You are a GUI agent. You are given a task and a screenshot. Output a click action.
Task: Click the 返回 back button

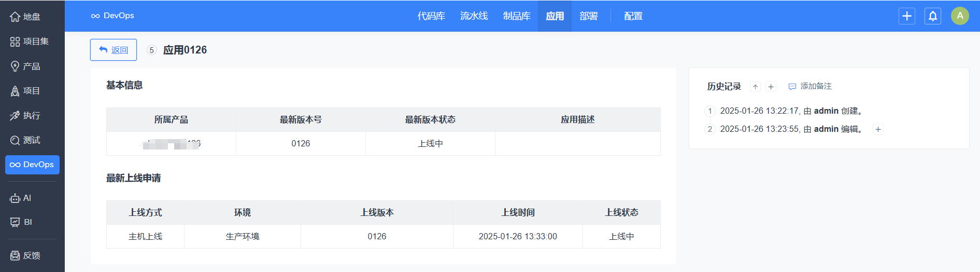pyautogui.click(x=113, y=50)
